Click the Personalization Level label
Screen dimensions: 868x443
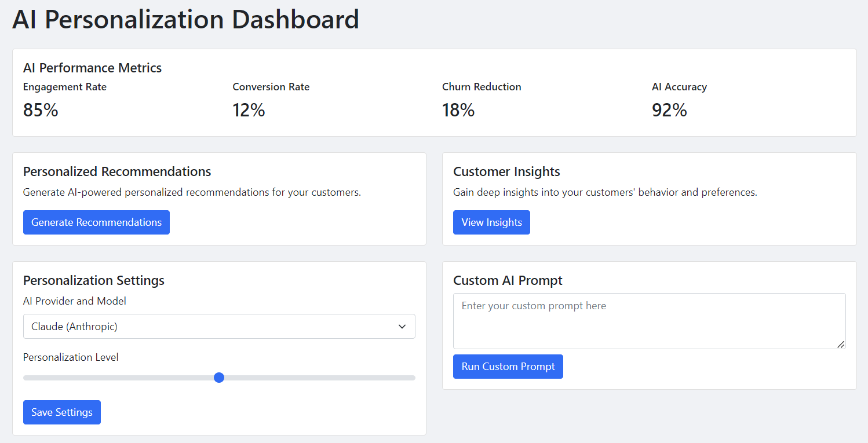pos(71,357)
